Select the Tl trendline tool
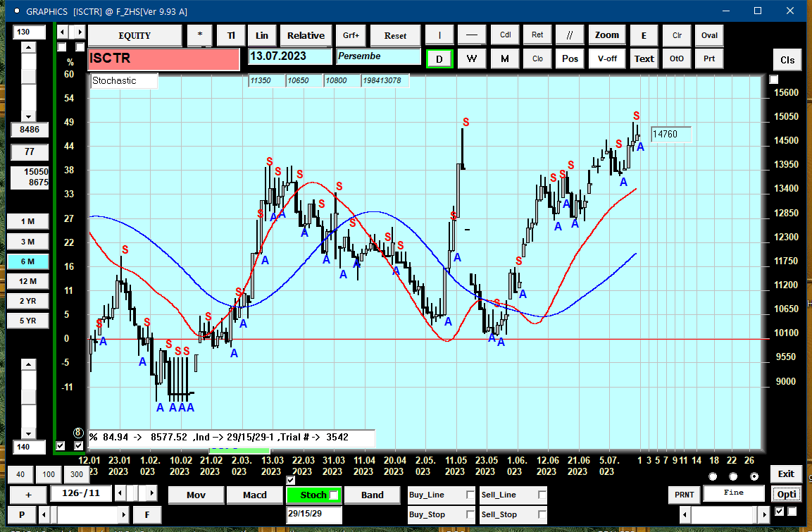 (x=231, y=35)
